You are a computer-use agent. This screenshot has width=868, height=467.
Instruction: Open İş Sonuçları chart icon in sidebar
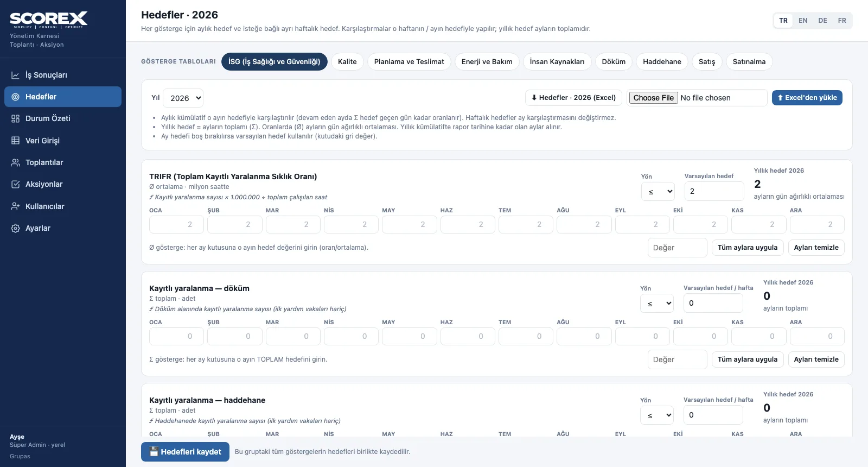16,75
